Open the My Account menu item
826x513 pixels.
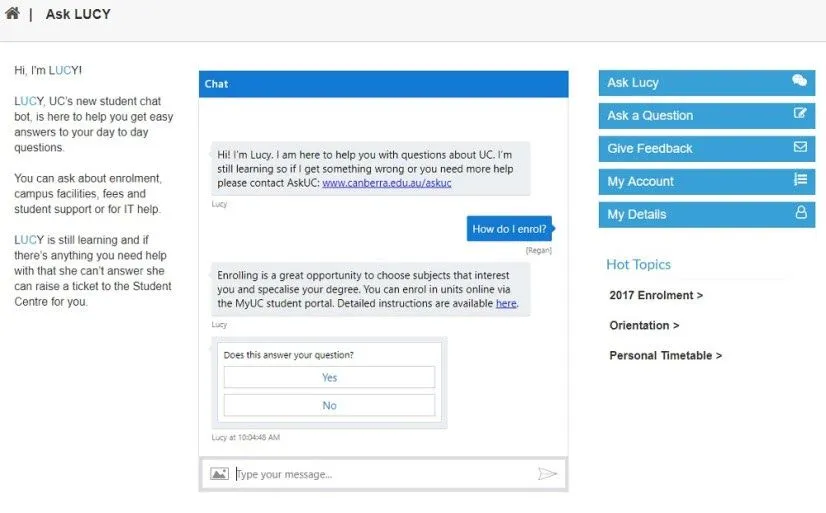706,182
